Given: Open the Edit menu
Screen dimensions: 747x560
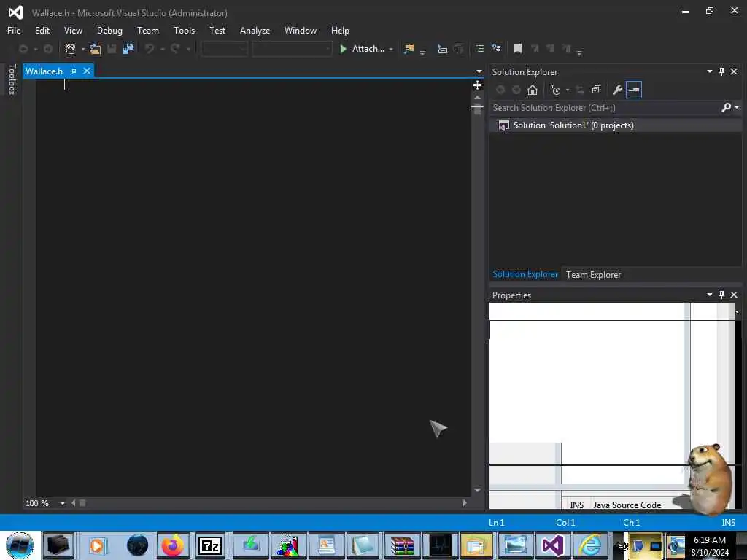Looking at the screenshot, I should [42, 31].
